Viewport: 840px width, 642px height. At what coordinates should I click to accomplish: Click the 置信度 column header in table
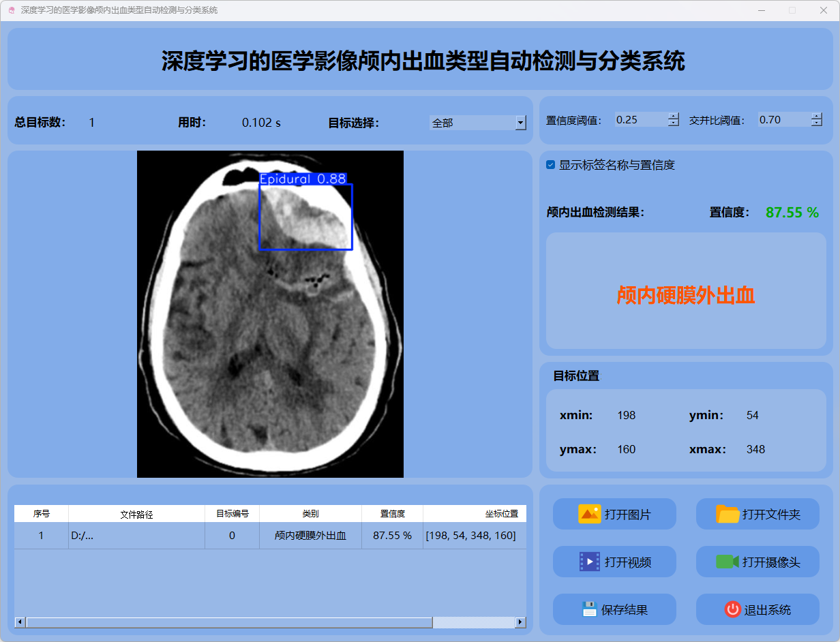(x=393, y=514)
